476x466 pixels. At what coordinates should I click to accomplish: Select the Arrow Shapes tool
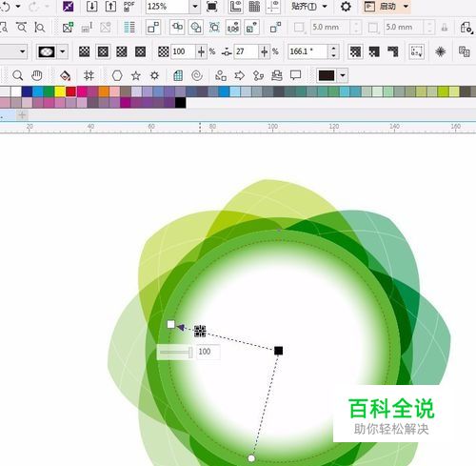click(239, 75)
